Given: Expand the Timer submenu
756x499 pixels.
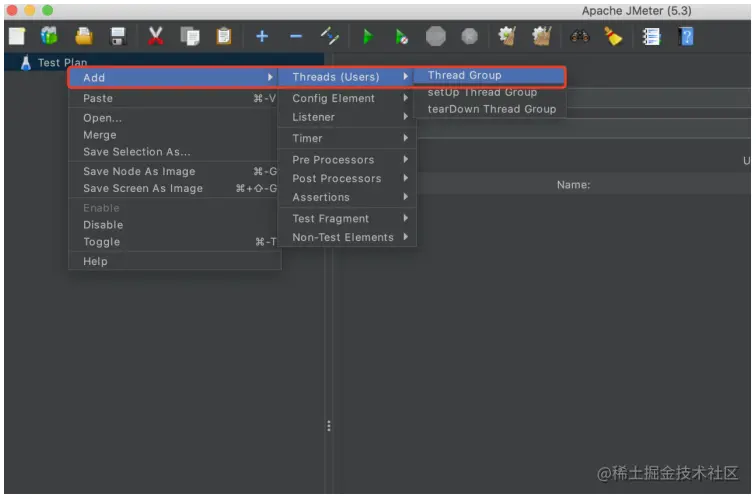Looking at the screenshot, I should [x=347, y=138].
